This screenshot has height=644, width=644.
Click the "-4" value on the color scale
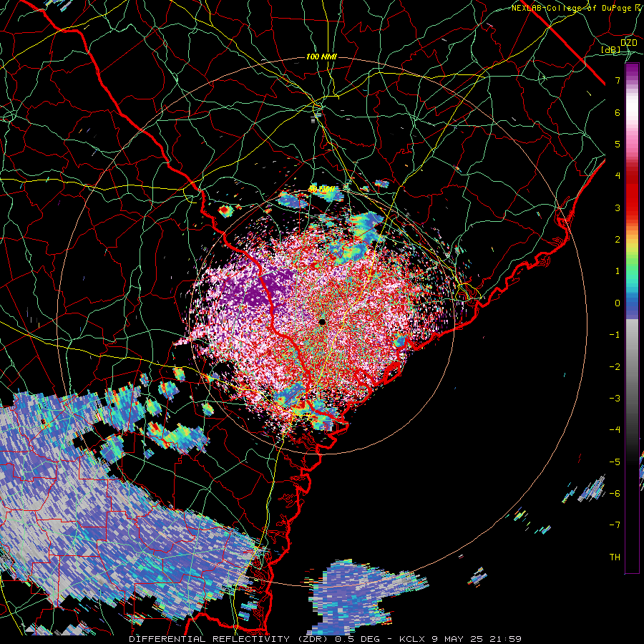tap(615, 429)
